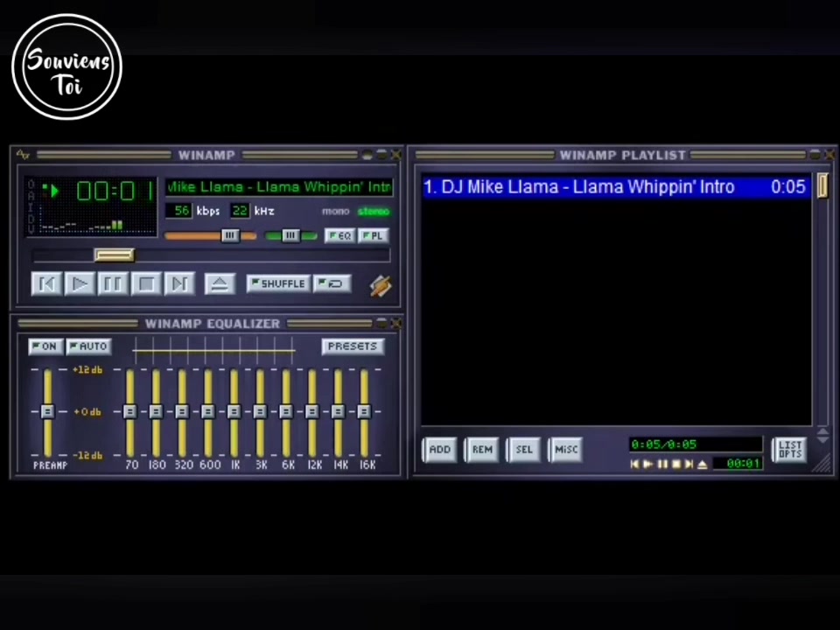The image size is (840, 630).
Task: Click the playlist mini Previous track icon
Action: click(x=635, y=465)
